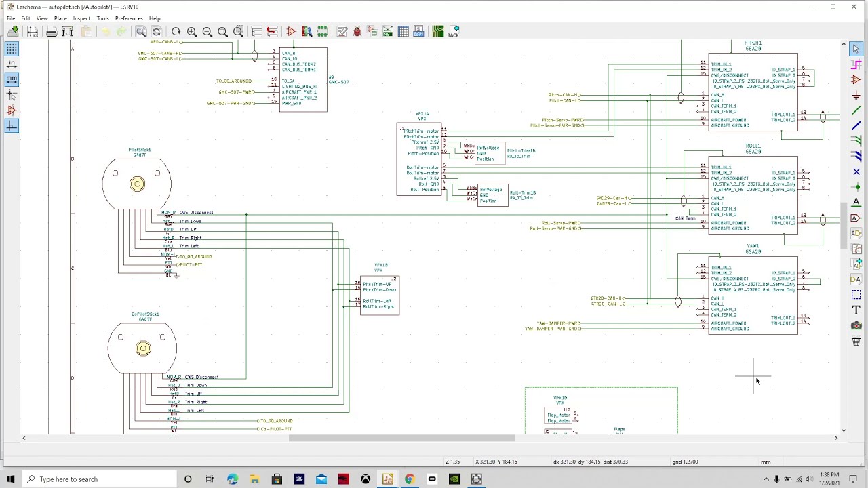Viewport: 868px width, 488px height.
Task: Zoom out of the schematic
Action: click(208, 31)
